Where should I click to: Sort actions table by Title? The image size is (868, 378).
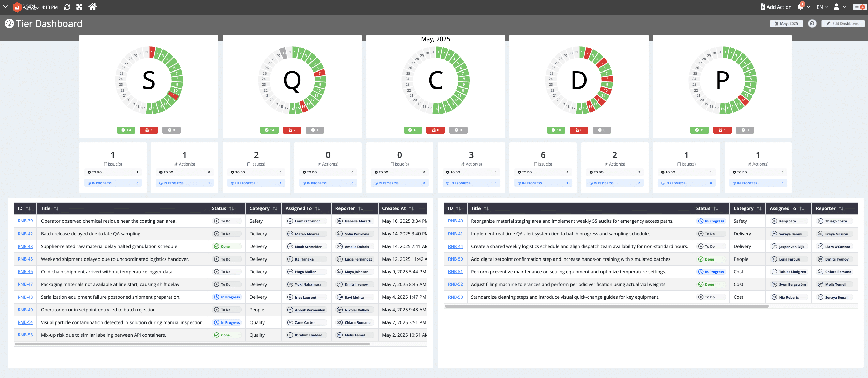tap(486, 208)
